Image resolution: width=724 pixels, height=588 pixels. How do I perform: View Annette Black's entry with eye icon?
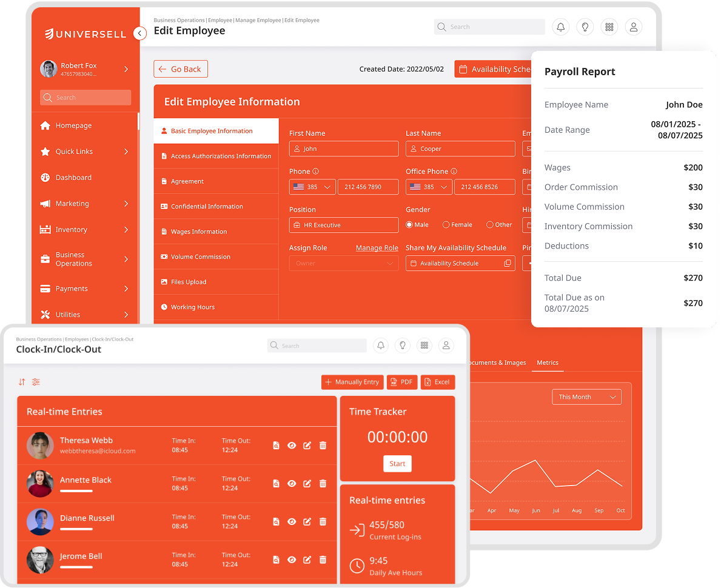click(x=292, y=483)
